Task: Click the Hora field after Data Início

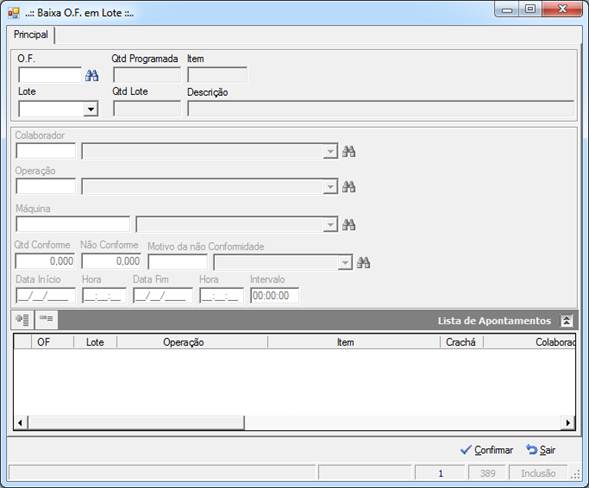Action: pyautogui.click(x=104, y=296)
